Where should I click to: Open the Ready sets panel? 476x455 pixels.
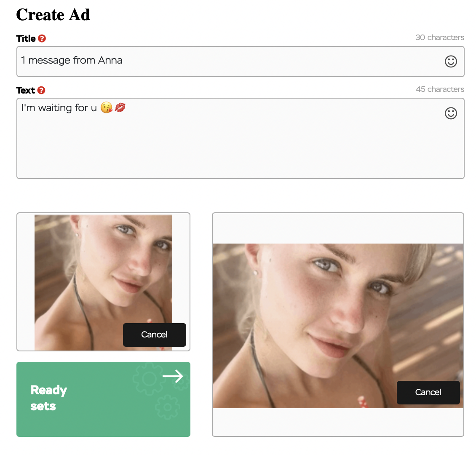coord(104,399)
